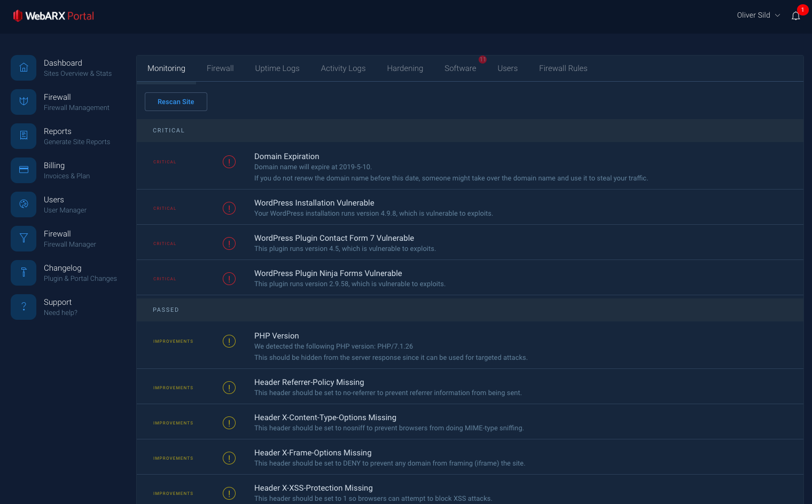
Task: Open the Reports document icon
Action: coord(24,136)
